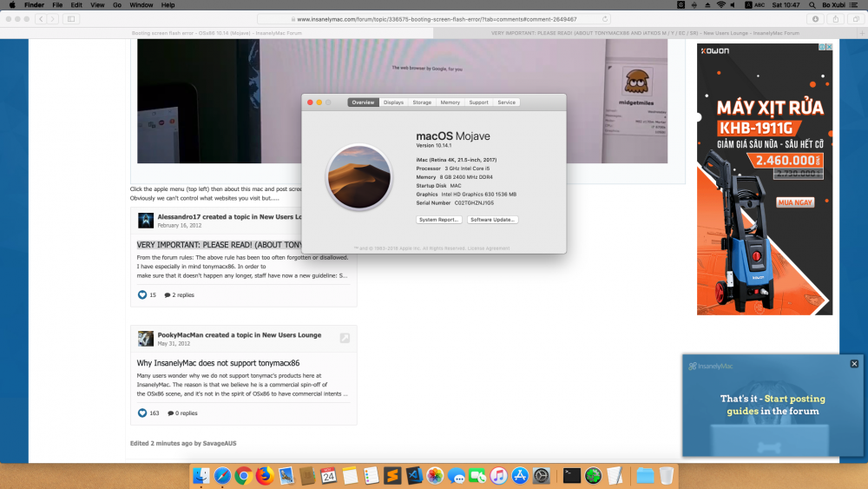The image size is (868, 489).
Task: Launch Terminal from the dock
Action: point(571,476)
